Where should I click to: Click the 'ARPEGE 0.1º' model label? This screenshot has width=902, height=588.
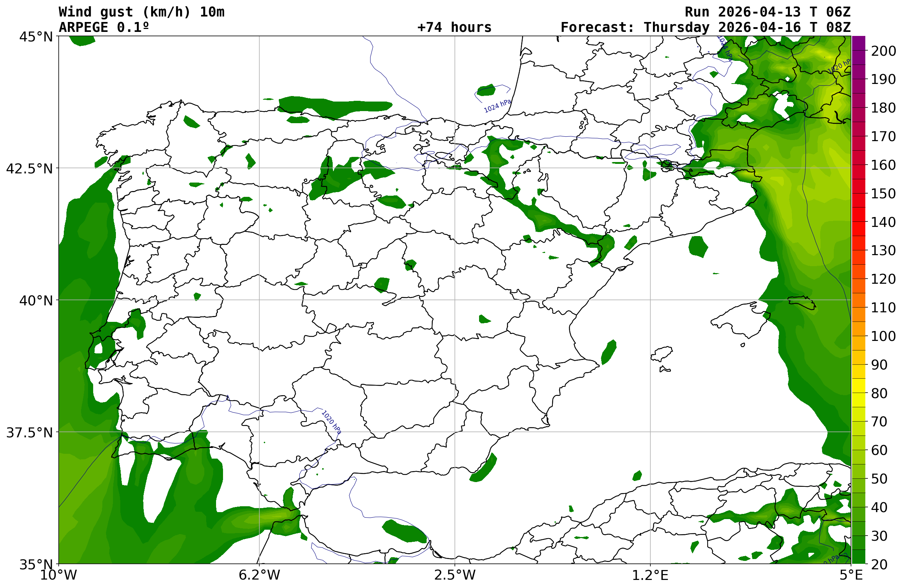(103, 27)
